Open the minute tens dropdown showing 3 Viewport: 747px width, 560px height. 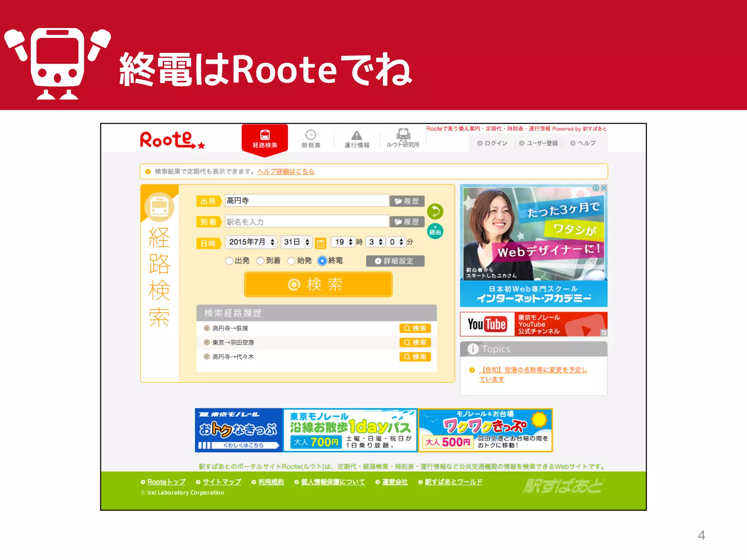click(375, 242)
